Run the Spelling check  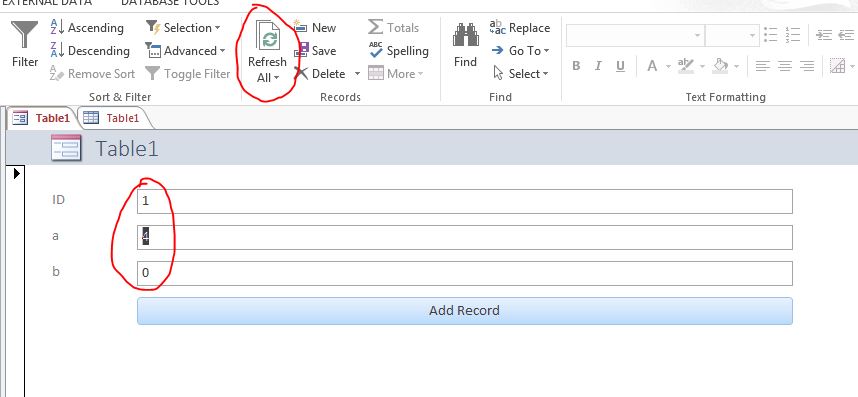(398, 51)
